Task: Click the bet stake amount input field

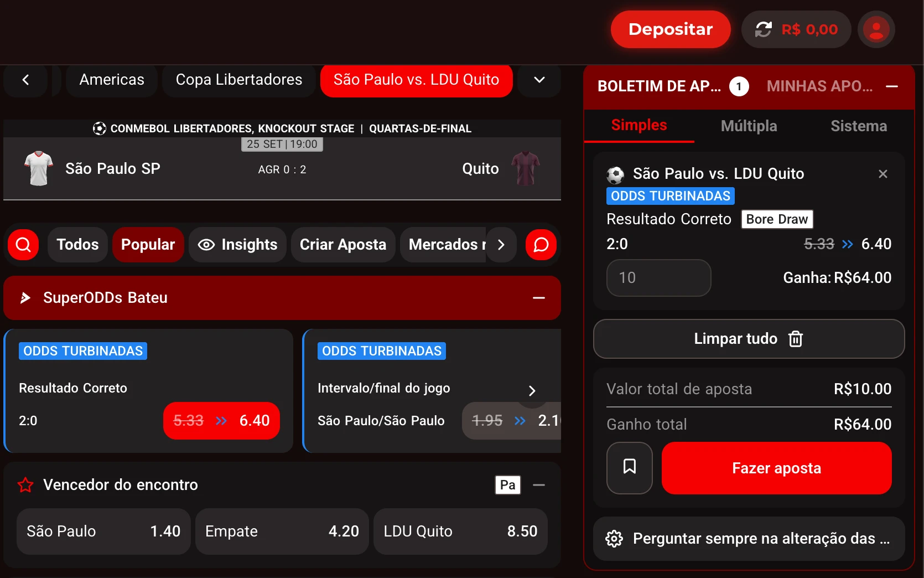Action: 658,278
